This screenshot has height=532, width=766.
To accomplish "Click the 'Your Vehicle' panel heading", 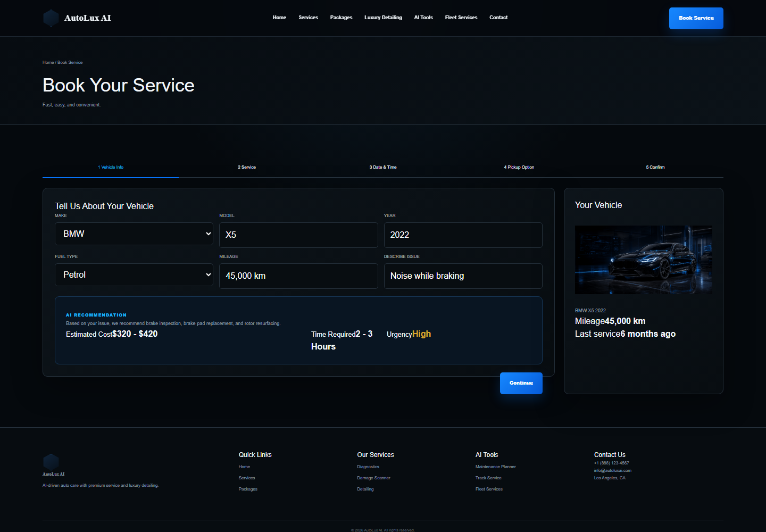I will point(598,205).
